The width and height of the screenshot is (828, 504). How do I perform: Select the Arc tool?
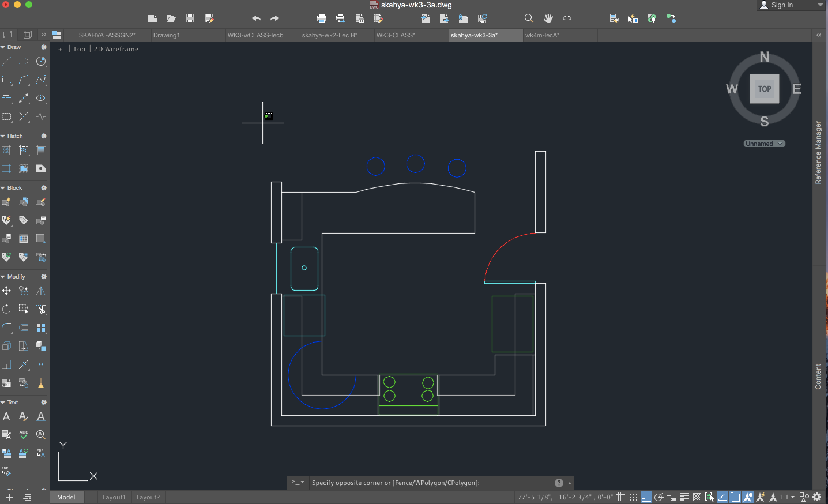24,80
